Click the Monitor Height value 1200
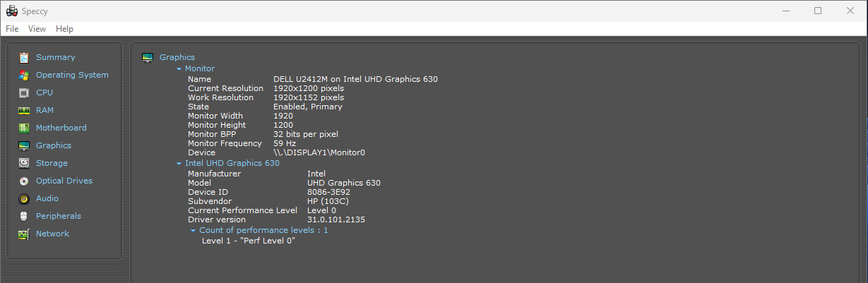The height and width of the screenshot is (283, 868). tap(283, 125)
